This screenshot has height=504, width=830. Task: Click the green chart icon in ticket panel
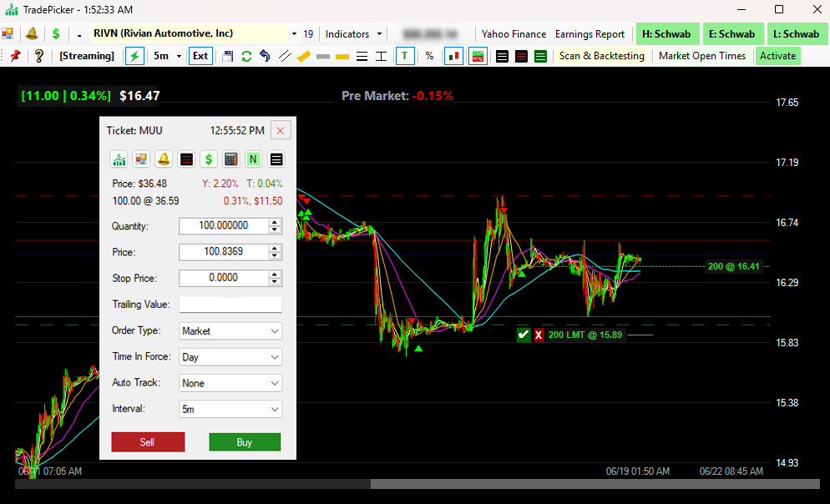[119, 159]
